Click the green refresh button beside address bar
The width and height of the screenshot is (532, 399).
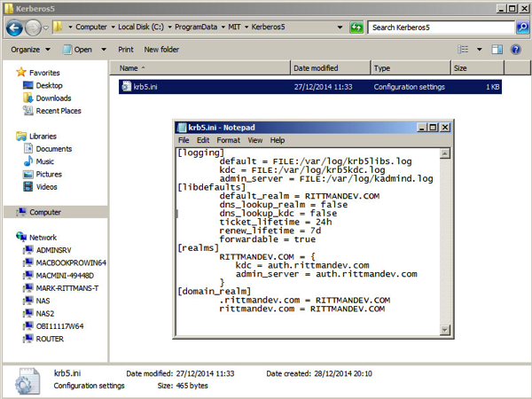point(356,27)
